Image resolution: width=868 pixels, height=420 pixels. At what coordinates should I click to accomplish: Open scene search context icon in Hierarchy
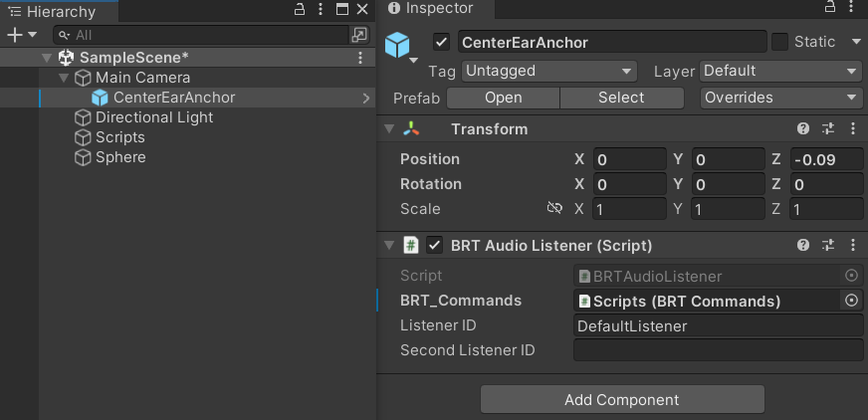359,35
